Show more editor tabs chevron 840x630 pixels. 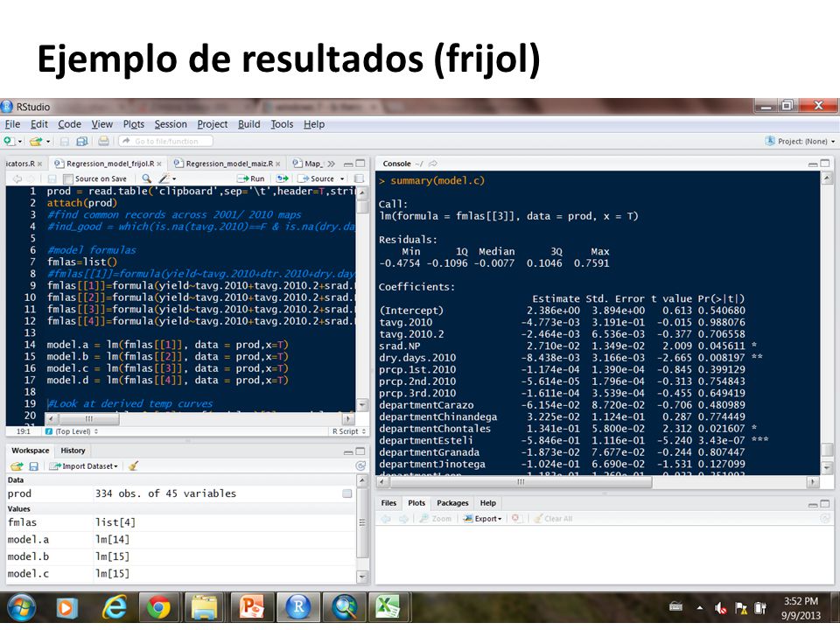tap(331, 164)
